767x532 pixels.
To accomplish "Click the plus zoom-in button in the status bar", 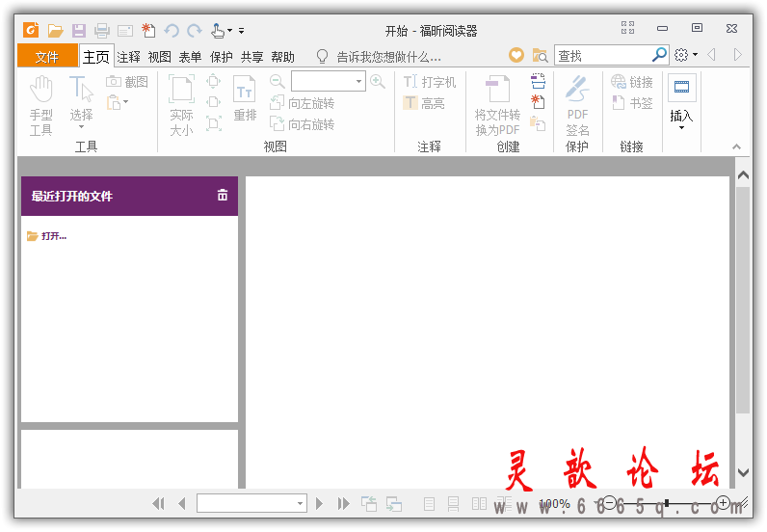I will pyautogui.click(x=723, y=502).
